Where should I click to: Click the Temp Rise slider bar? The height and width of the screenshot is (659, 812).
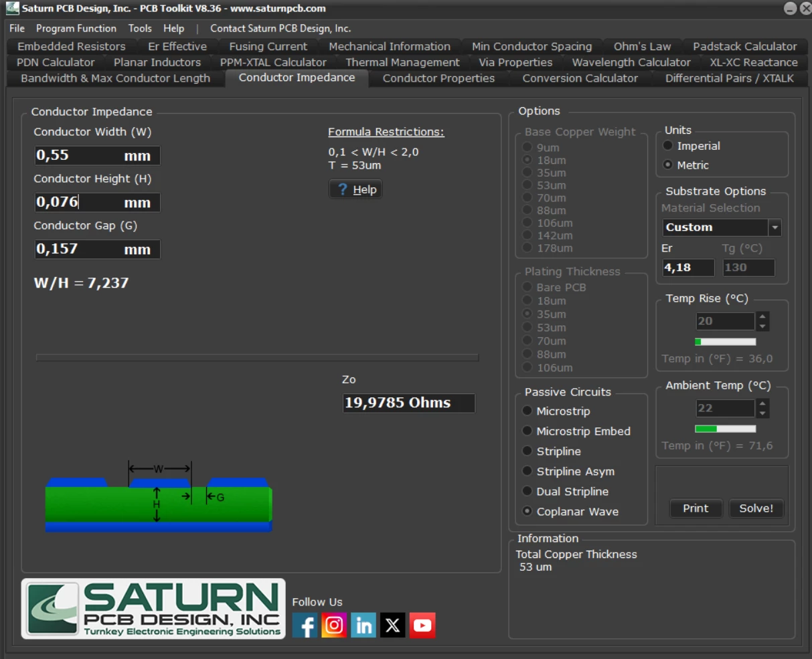[x=726, y=342]
